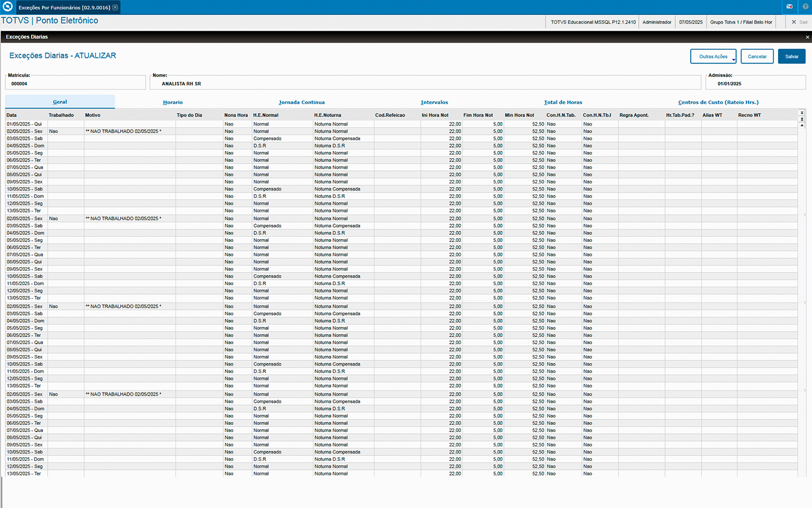This screenshot has height=508, width=812.
Task: Close the Exceções Diarias dialog
Action: coord(807,37)
